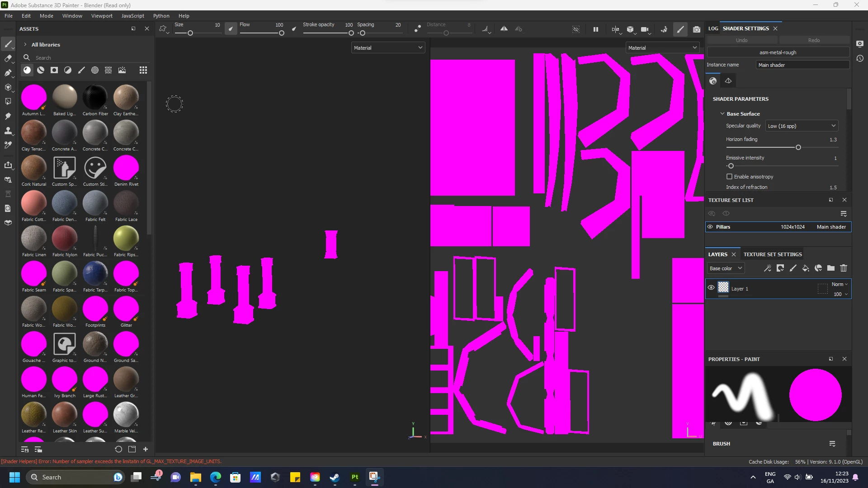Open the Base color channel dropdown
868x488 pixels.
[726, 268]
